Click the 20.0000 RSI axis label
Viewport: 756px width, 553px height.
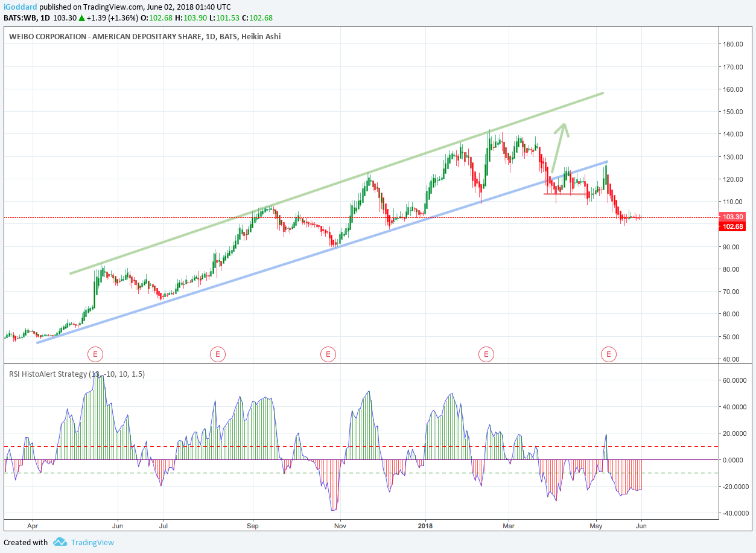(735, 433)
